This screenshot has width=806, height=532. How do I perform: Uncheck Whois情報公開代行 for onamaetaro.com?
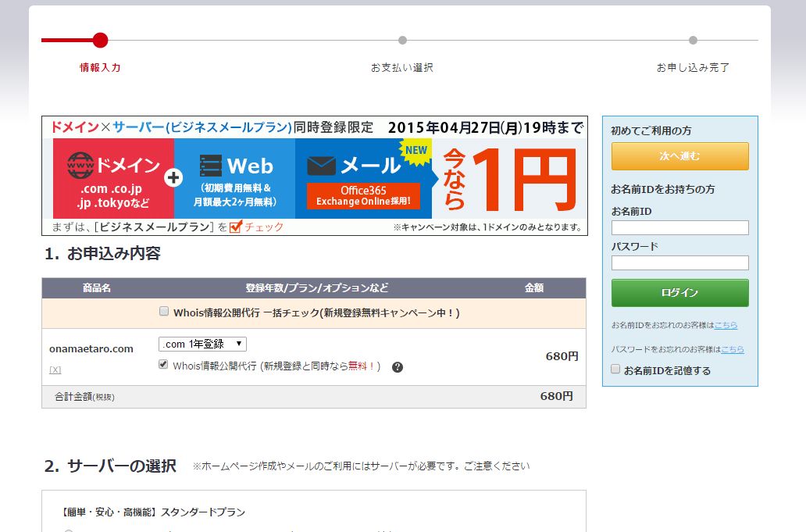click(163, 365)
